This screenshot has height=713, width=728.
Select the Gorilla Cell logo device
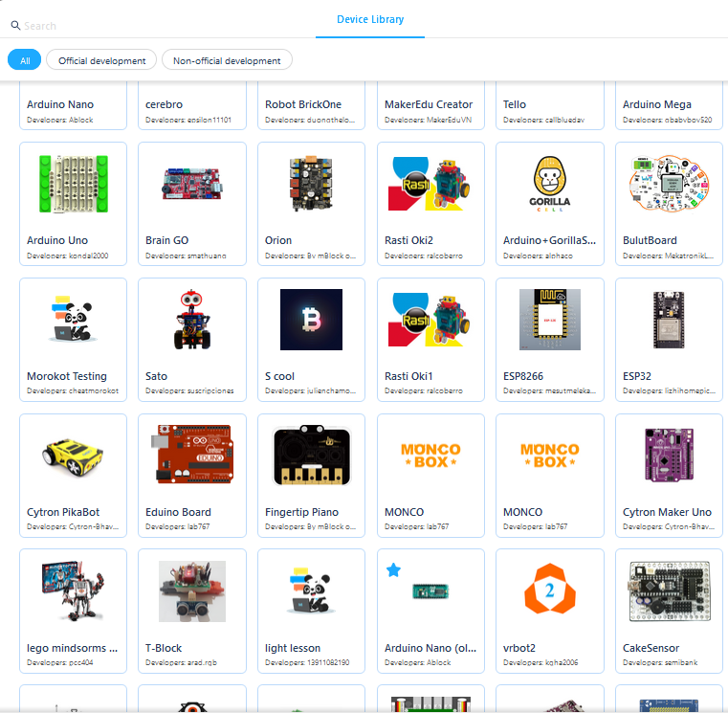click(x=550, y=184)
